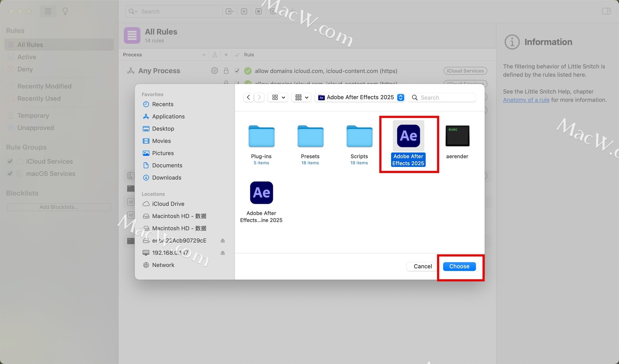Screen dimensions: 619x364
Task: Toggle the iCloud Services rule group checkbox
Action: click(x=10, y=161)
